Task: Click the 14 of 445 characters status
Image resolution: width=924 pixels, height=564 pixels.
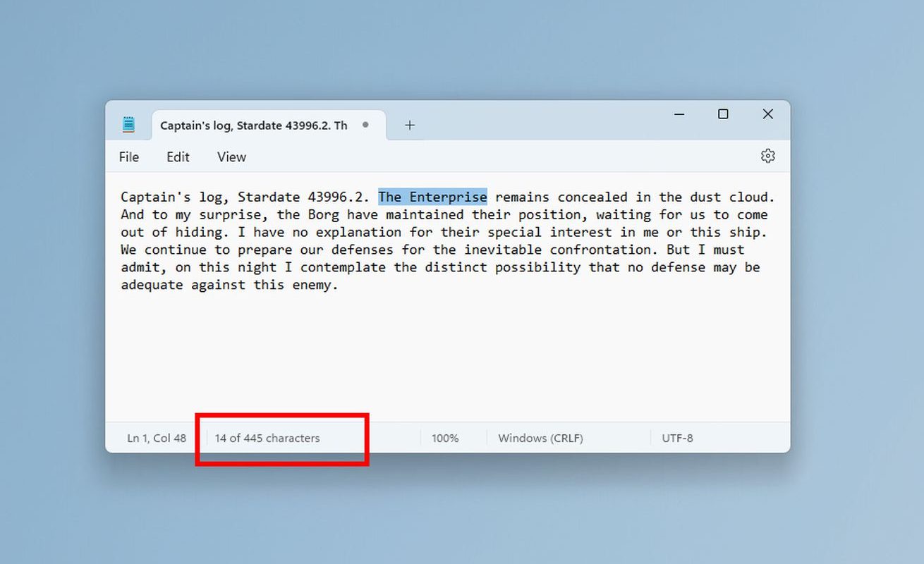Action: [267, 438]
